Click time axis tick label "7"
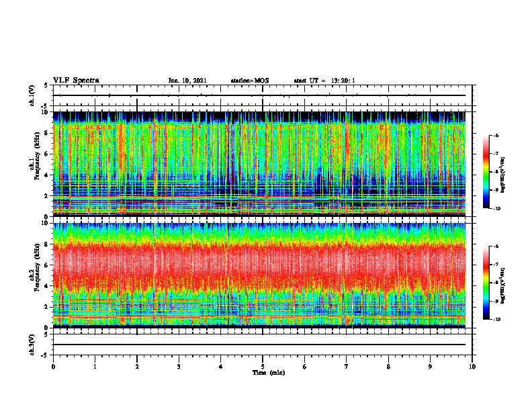The height and width of the screenshot is (411, 532). 347,367
